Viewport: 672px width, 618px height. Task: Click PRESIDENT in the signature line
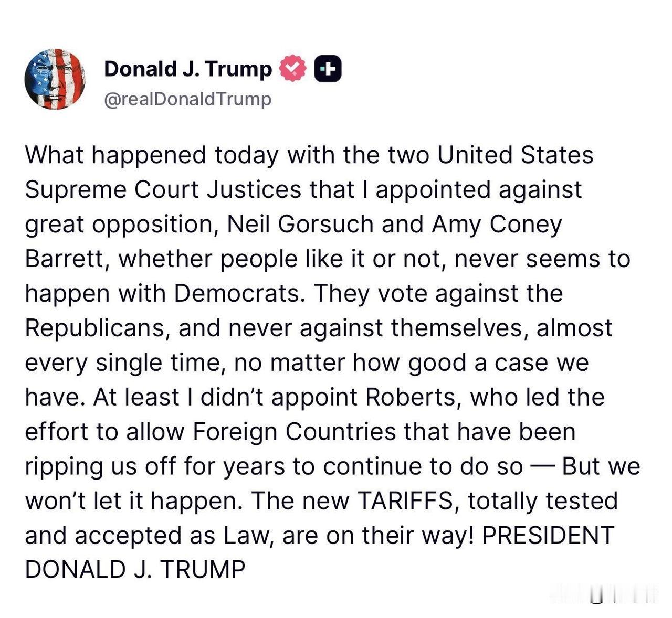pos(548,535)
